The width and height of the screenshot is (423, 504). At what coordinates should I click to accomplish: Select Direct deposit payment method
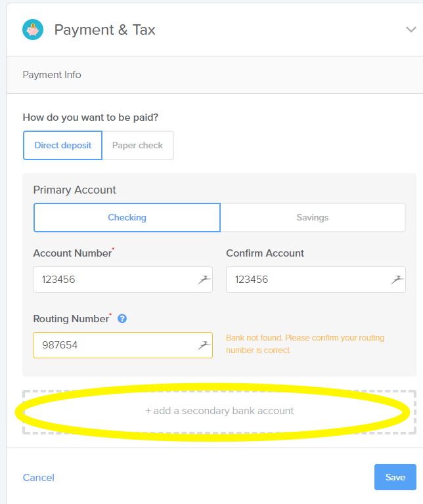click(x=62, y=145)
